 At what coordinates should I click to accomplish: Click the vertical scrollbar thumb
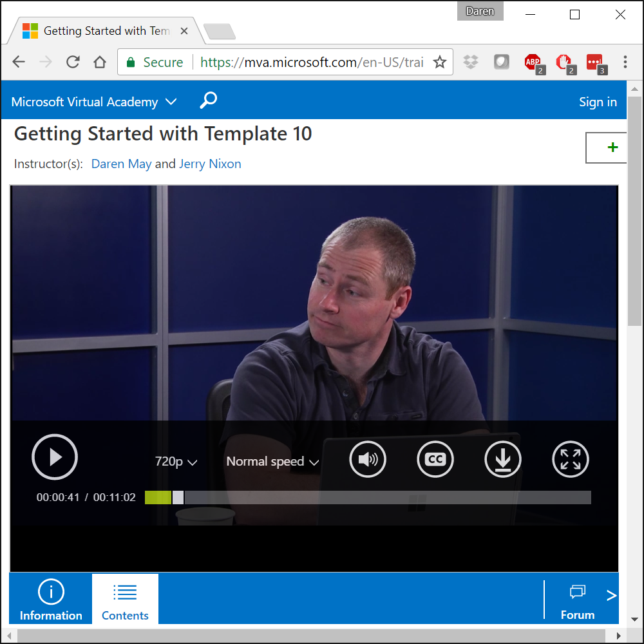(634, 211)
